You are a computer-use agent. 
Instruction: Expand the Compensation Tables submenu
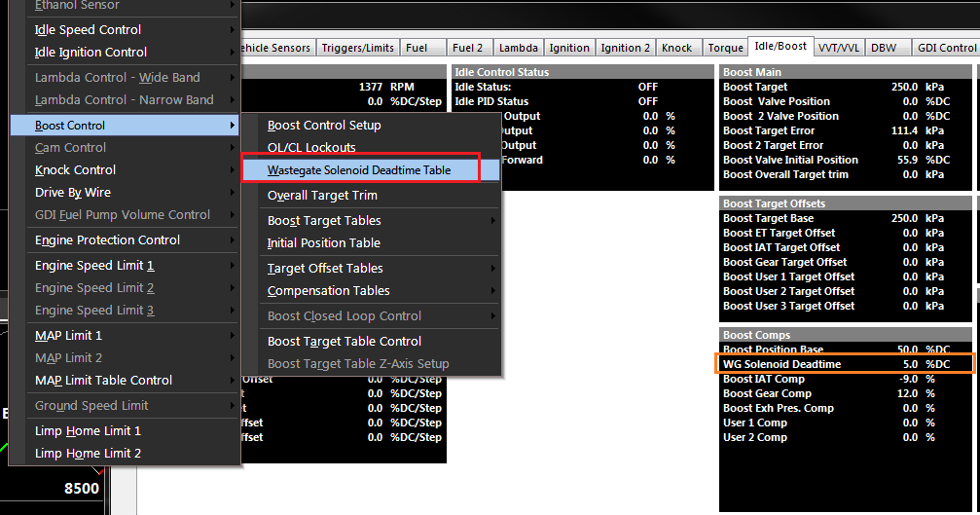[x=328, y=290]
